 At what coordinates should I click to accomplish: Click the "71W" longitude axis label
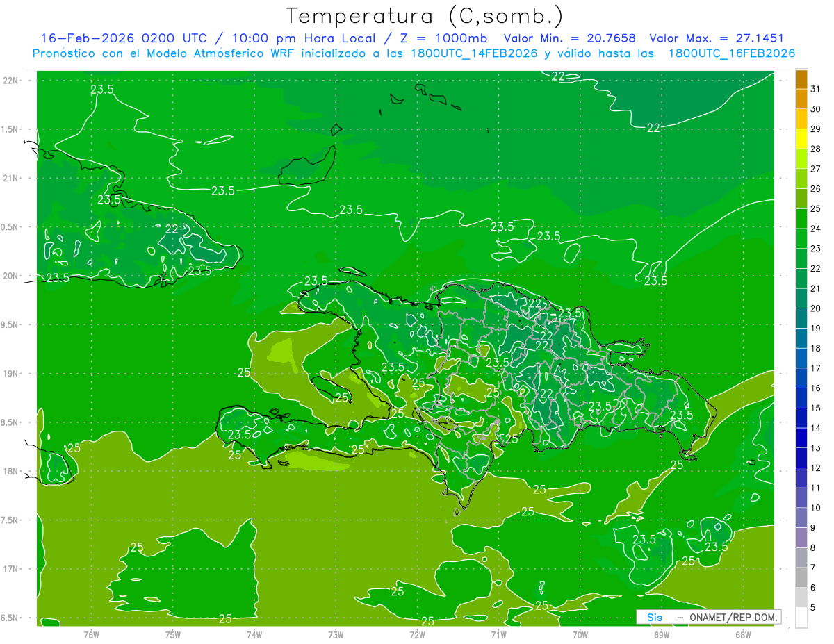tap(498, 634)
